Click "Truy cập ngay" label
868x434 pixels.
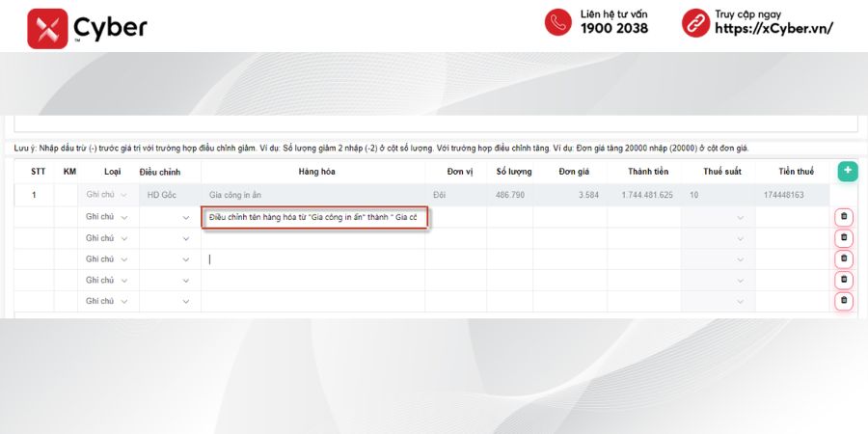(x=747, y=14)
